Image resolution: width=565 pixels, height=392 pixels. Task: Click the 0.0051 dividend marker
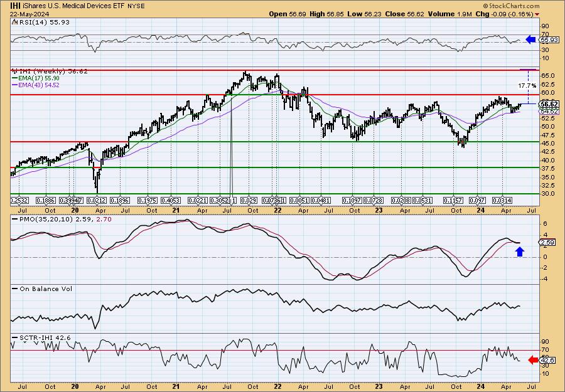(x=299, y=200)
